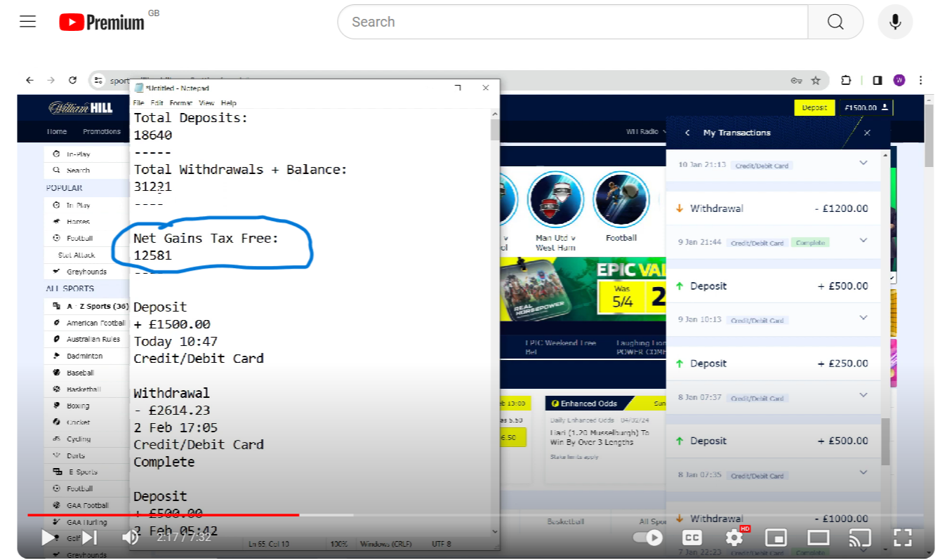The height and width of the screenshot is (560, 940).
Task: Expand the £1200.00 withdrawal details
Action: point(863,241)
